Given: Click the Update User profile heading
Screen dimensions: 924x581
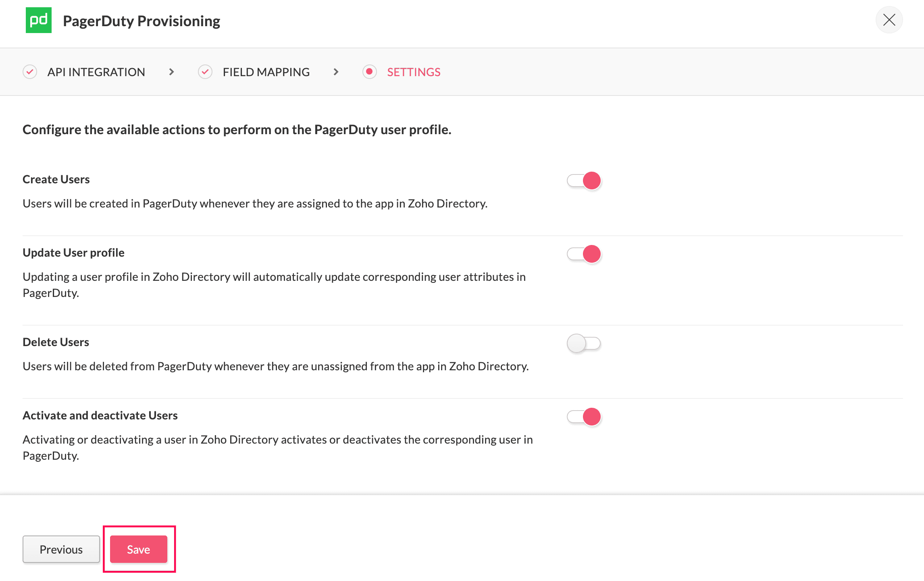Looking at the screenshot, I should point(73,253).
